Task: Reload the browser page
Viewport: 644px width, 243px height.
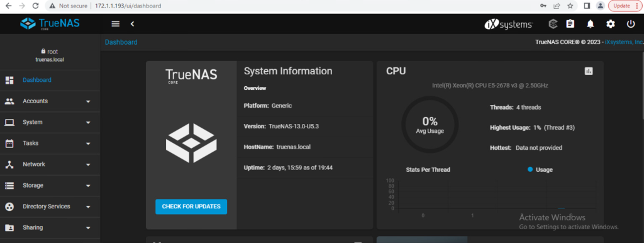Action: 35,6
